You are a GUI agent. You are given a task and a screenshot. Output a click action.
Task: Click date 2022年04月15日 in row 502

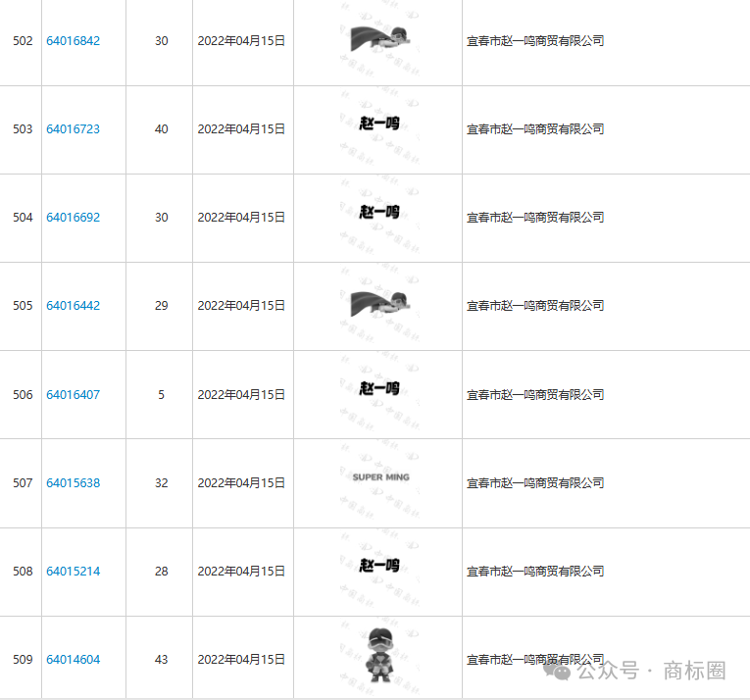tap(241, 41)
